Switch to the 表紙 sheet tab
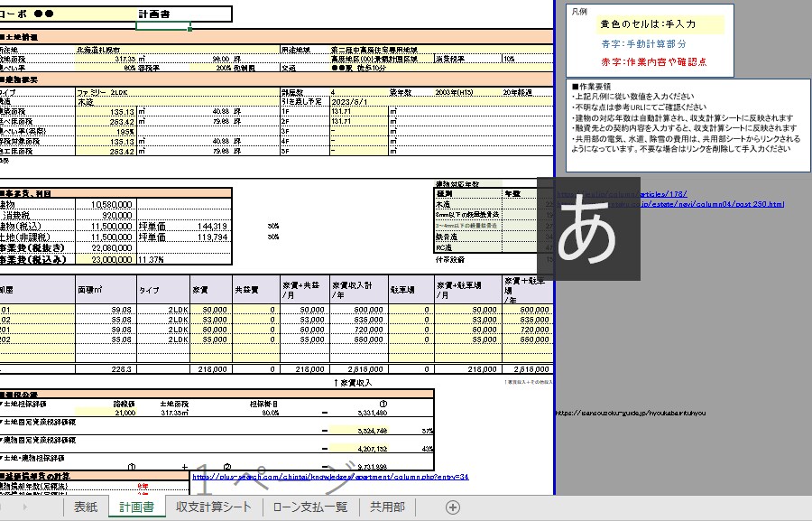The height and width of the screenshot is (521, 812). pos(86,507)
